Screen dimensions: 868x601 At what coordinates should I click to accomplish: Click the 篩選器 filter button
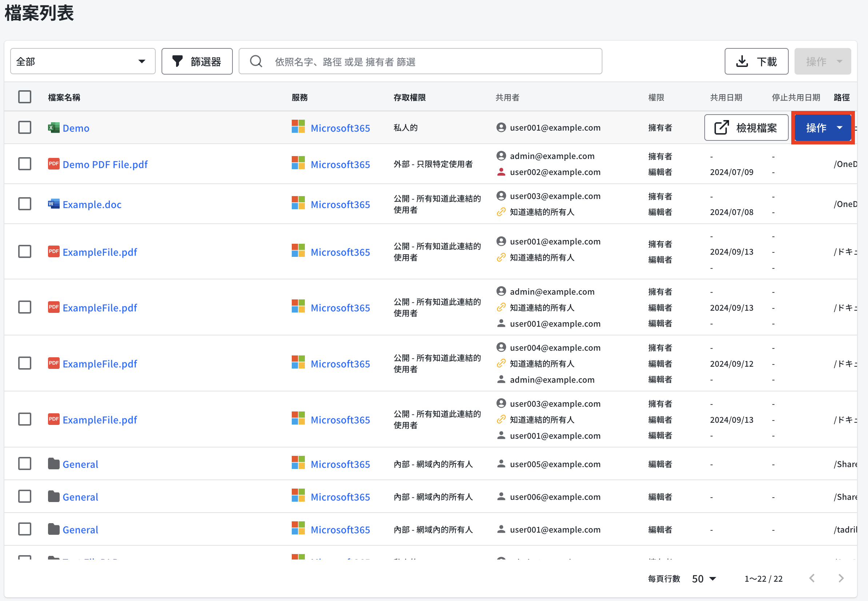click(197, 61)
